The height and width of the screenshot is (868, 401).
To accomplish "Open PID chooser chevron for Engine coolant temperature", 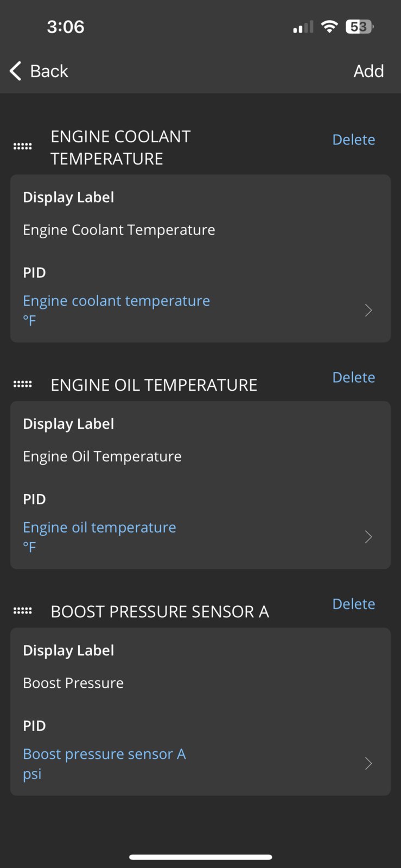I will 368,311.
